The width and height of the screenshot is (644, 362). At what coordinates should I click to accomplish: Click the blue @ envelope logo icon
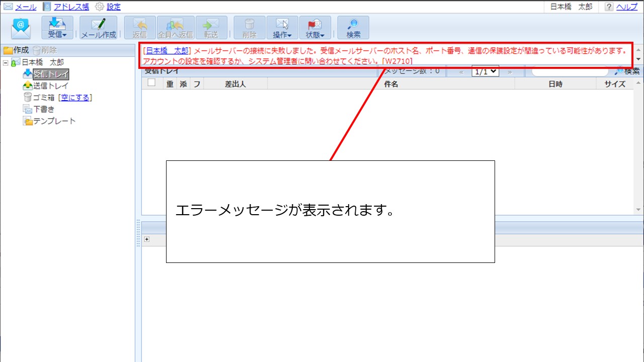point(21,28)
